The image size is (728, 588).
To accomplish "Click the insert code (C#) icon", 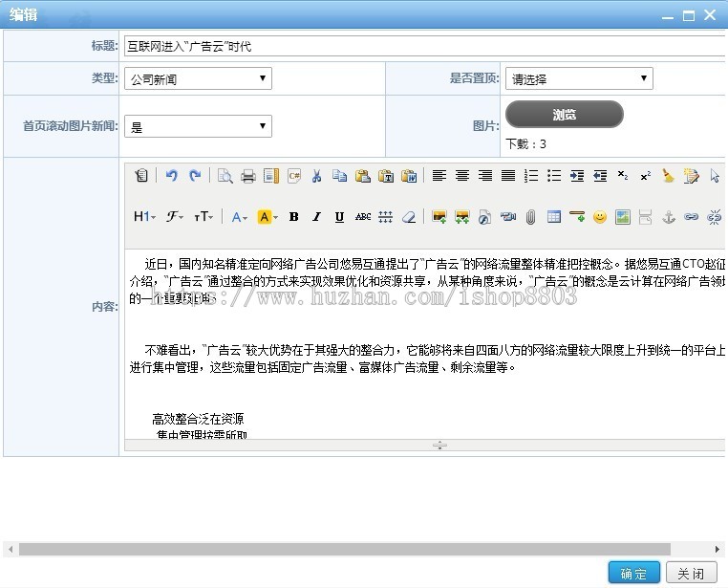I will pos(294,176).
